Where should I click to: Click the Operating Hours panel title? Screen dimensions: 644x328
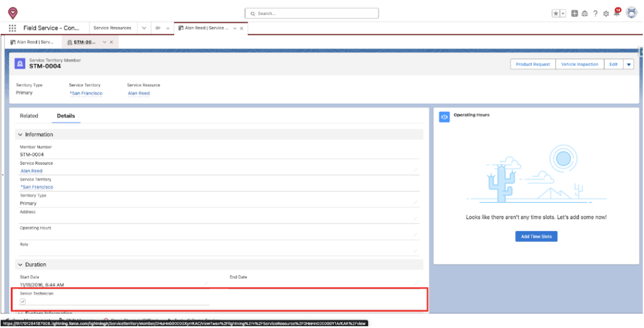point(472,115)
